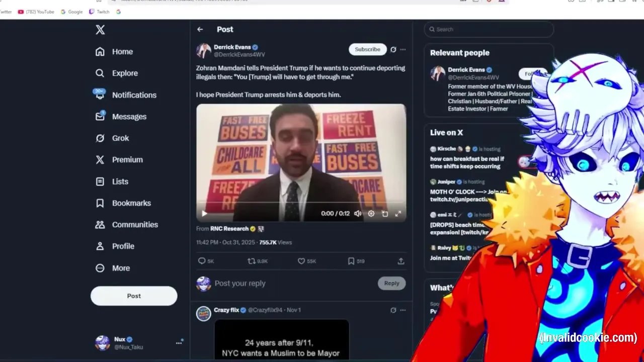Click the Lists icon in sidebar
Viewport: 644px width, 362px height.
tap(100, 182)
